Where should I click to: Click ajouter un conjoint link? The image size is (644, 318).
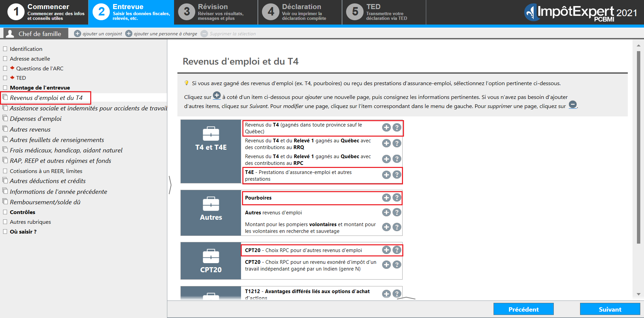pyautogui.click(x=102, y=34)
